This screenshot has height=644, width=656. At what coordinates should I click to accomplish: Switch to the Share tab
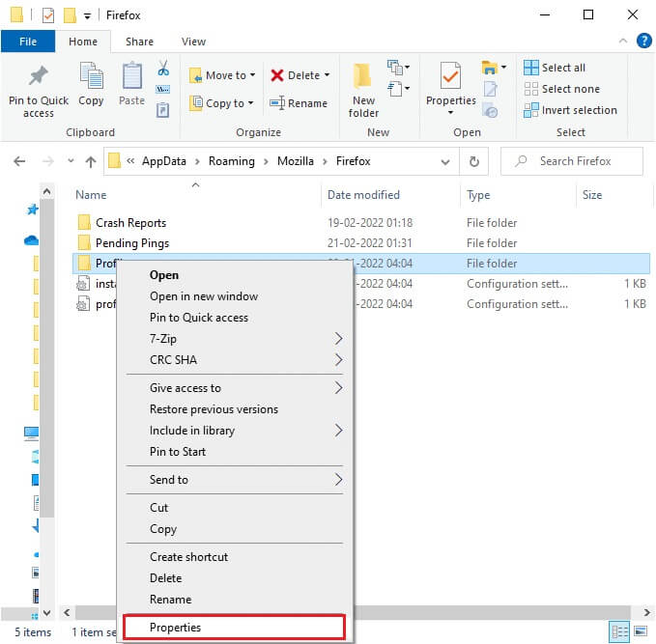coord(139,42)
